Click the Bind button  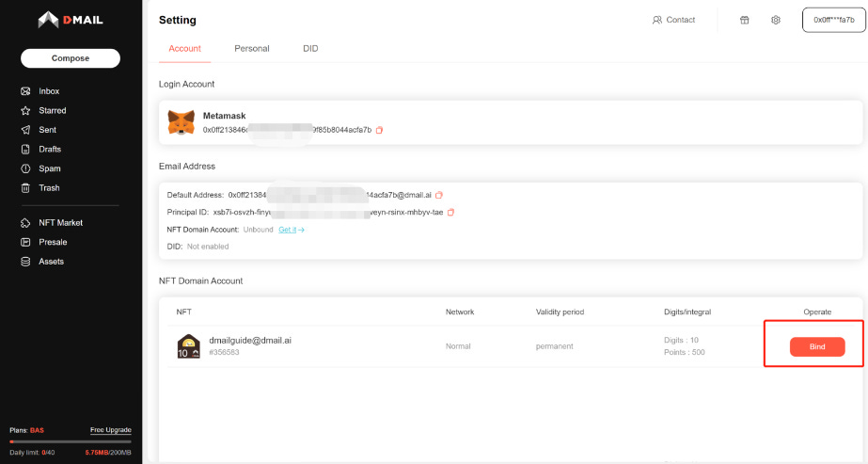(x=817, y=346)
